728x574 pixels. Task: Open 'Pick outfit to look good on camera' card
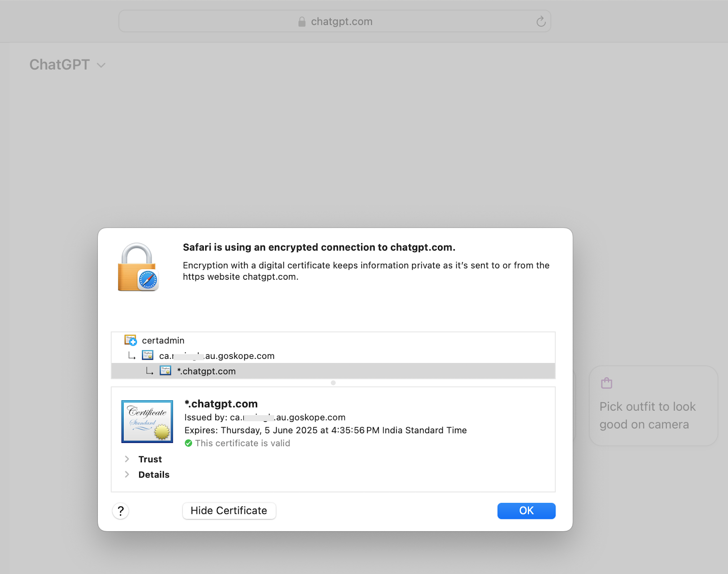[x=653, y=406]
